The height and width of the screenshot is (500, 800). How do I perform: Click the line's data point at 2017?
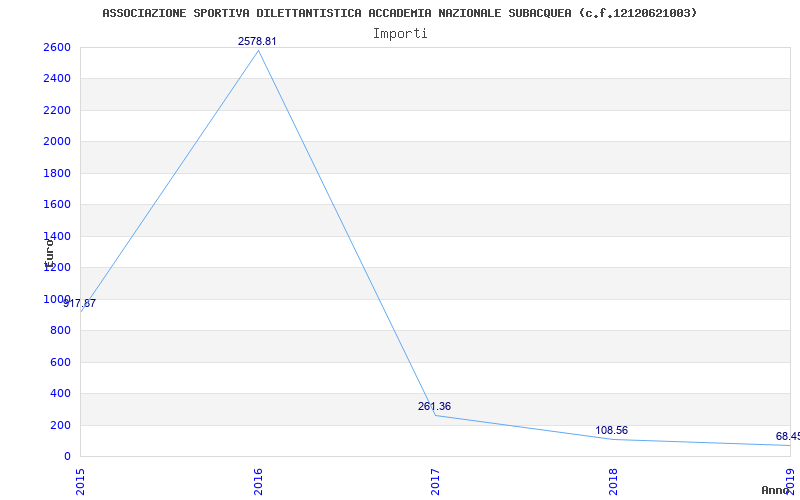click(435, 415)
